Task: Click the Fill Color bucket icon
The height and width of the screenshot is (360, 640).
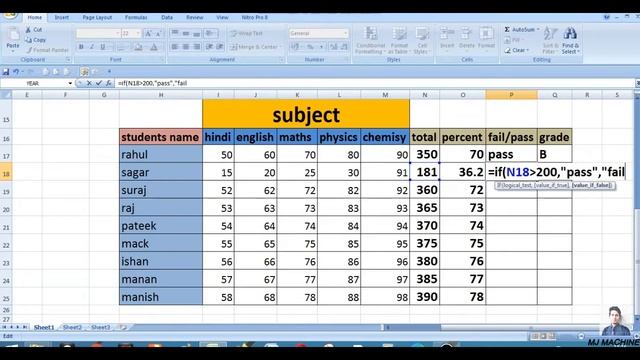Action: (139, 47)
